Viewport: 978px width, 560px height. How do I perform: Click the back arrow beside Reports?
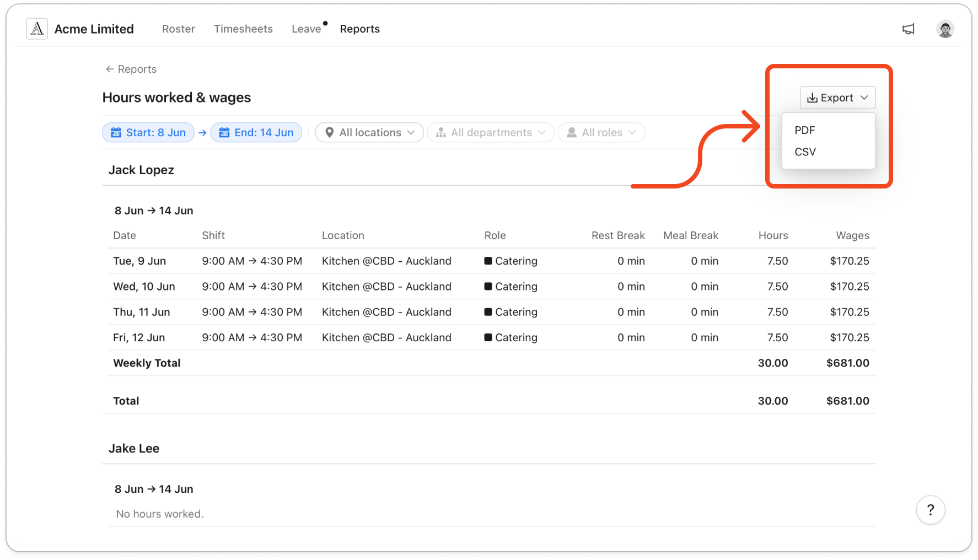pyautogui.click(x=110, y=69)
